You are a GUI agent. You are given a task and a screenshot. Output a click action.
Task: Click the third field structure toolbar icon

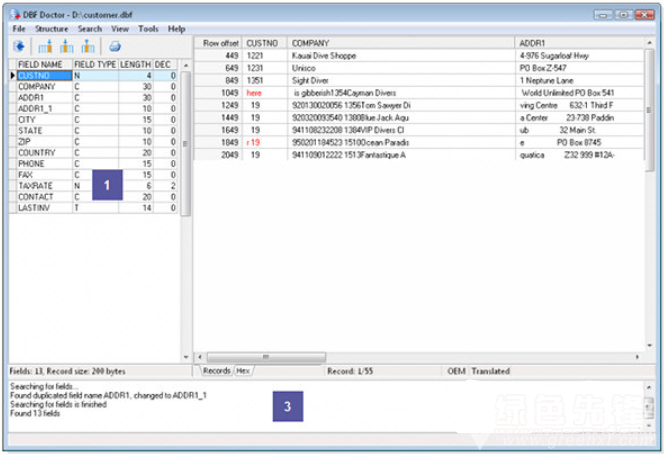tap(87, 46)
